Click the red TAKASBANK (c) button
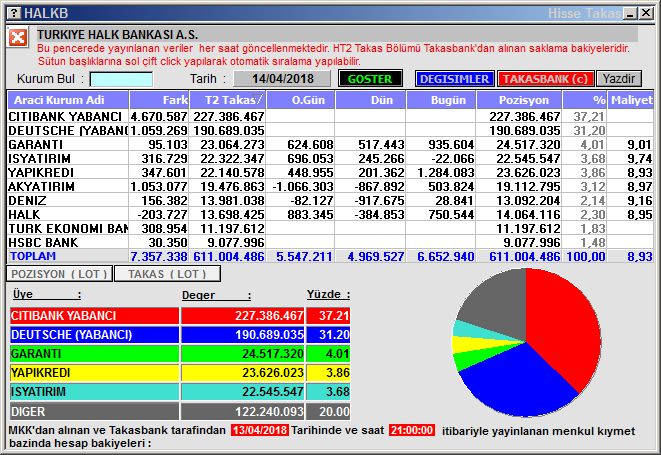The width and height of the screenshot is (661, 455). click(x=545, y=79)
